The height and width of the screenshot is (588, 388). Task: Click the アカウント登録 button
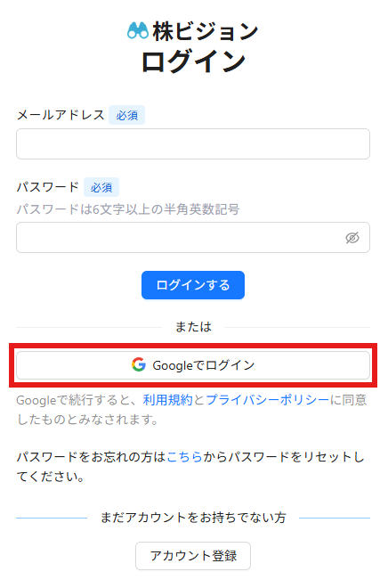[x=193, y=556]
